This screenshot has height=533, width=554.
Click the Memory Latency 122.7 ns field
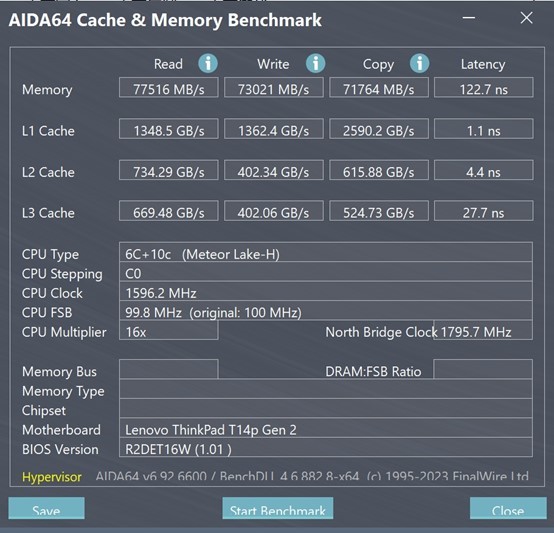(483, 88)
